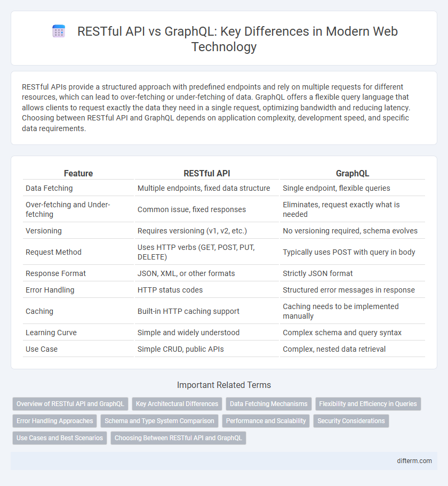The height and width of the screenshot is (486, 448).
Task: Click the difterm.com footer link
Action: pyautogui.click(x=414, y=461)
